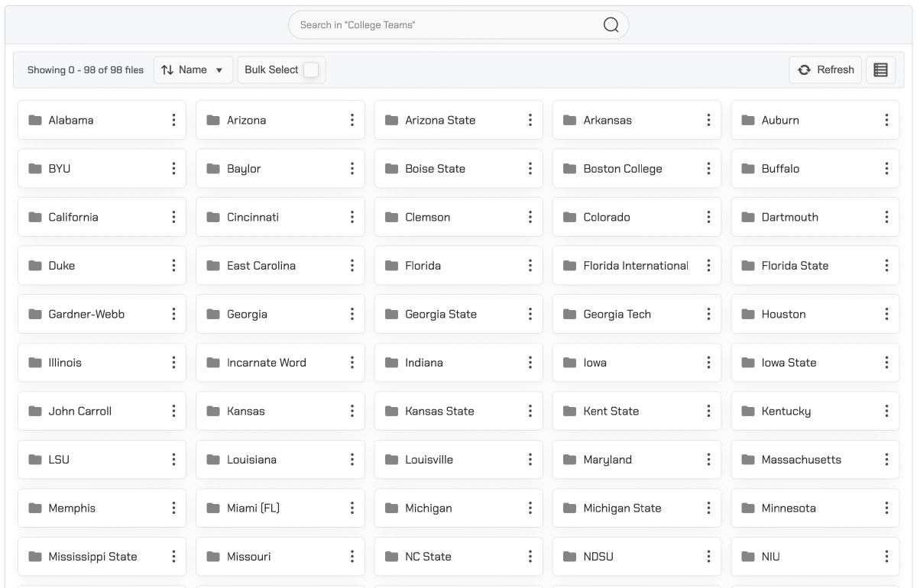Open the more options for Dartmouth folder
The image size is (917, 588).
click(886, 217)
